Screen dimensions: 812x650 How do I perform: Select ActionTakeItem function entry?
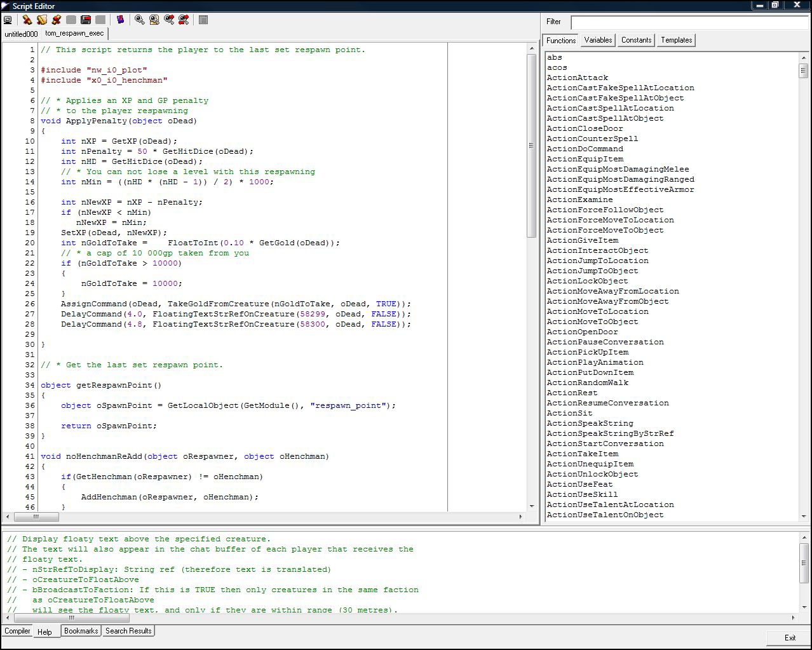click(x=582, y=454)
